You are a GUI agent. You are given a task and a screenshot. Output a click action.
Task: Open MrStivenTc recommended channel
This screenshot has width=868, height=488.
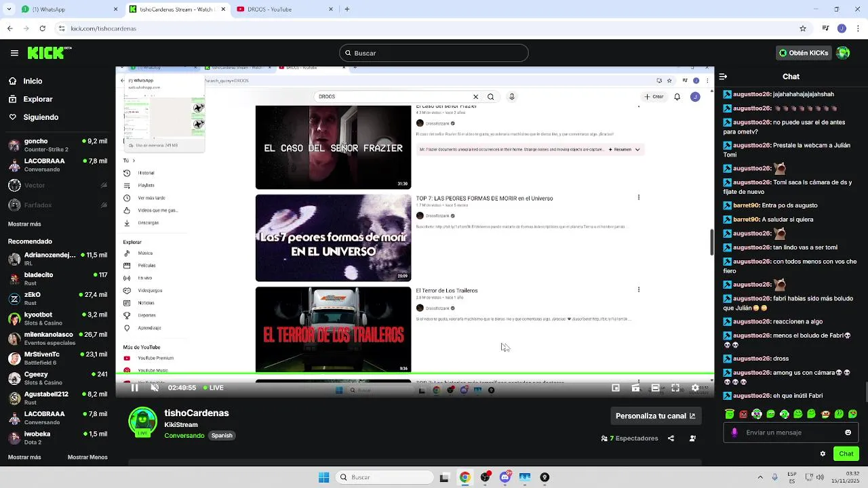[58, 358]
